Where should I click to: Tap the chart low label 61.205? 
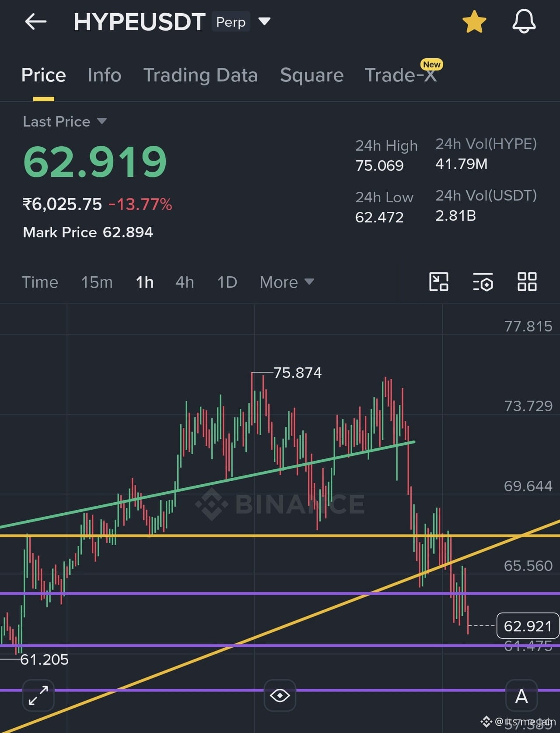pos(44,659)
